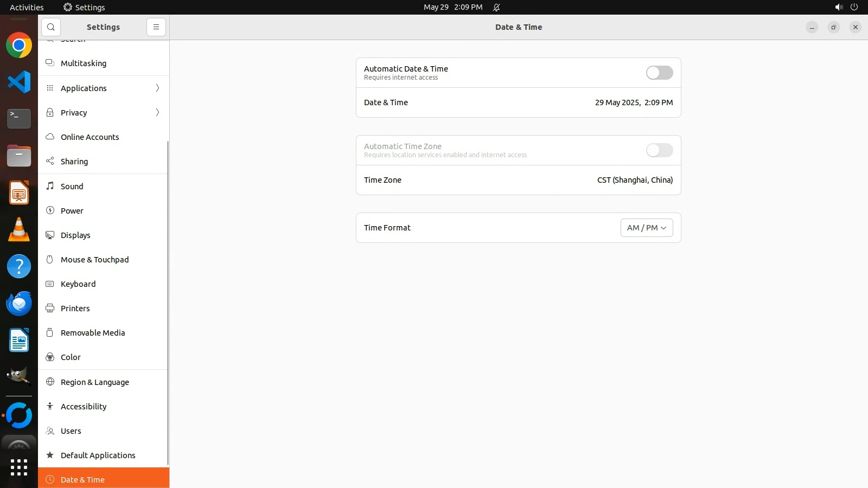Expand the Applications settings section
Screen dimensions: 868x488
(103, 88)
